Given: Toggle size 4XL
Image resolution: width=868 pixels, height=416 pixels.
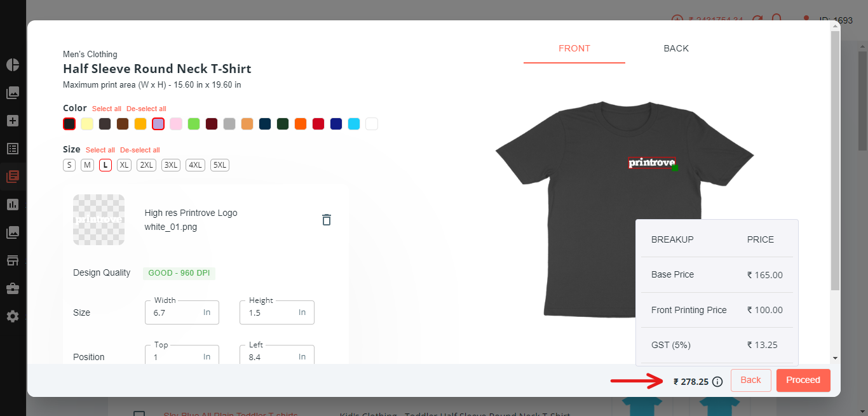Looking at the screenshot, I should coord(195,165).
